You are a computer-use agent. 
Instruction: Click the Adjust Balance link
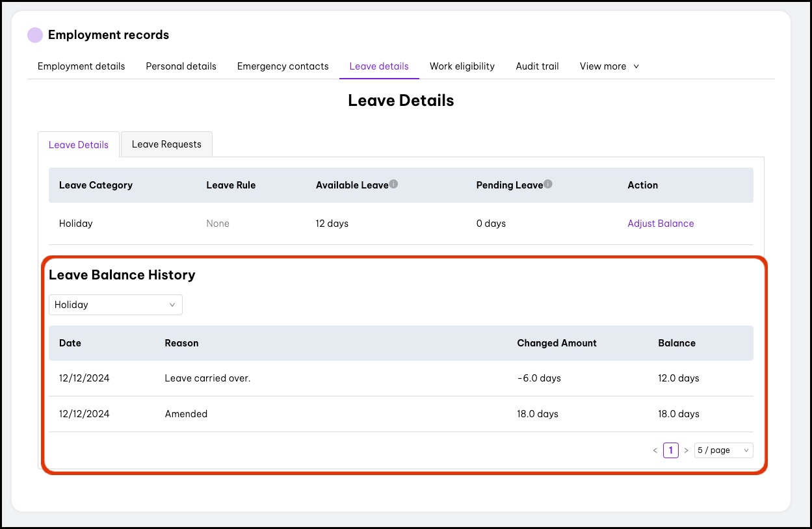click(x=661, y=224)
